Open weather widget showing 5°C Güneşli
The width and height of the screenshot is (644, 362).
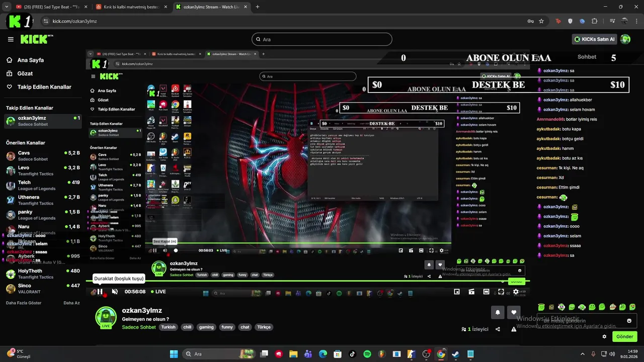[x=19, y=354]
